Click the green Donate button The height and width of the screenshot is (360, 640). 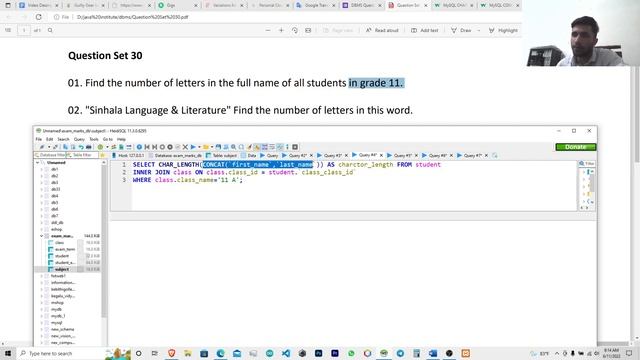click(576, 147)
